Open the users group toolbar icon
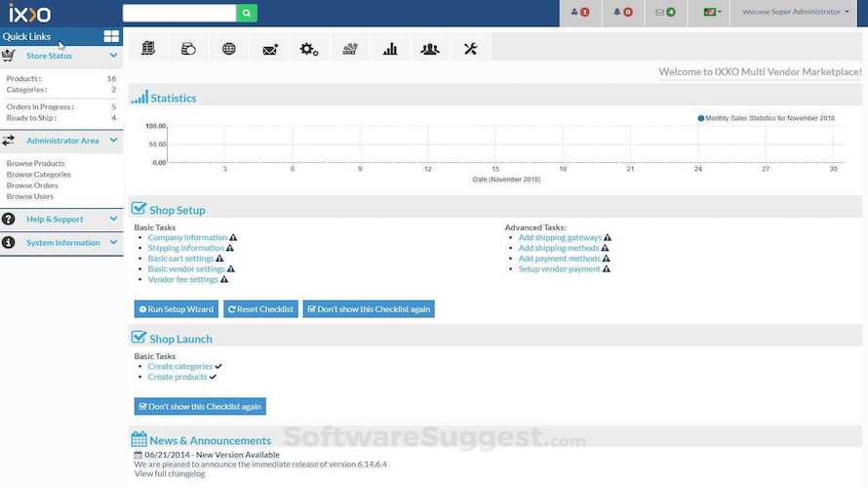Image resolution: width=868 pixels, height=488 pixels. click(x=430, y=50)
